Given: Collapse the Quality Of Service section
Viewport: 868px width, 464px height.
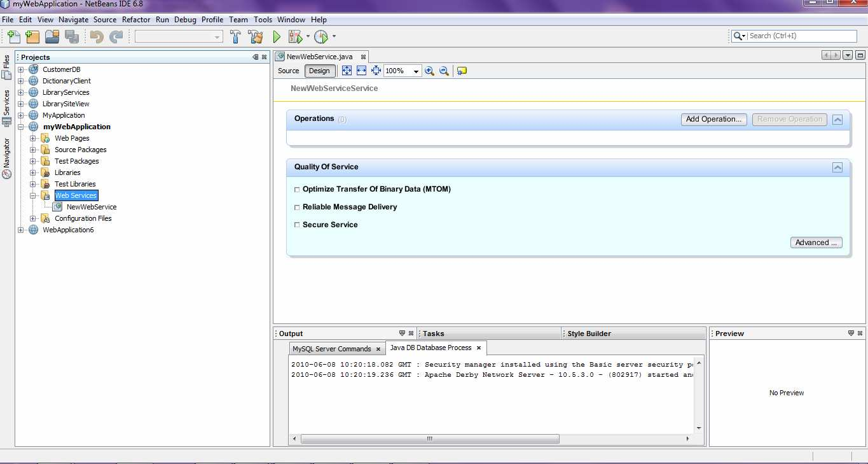Looking at the screenshot, I should (837, 167).
